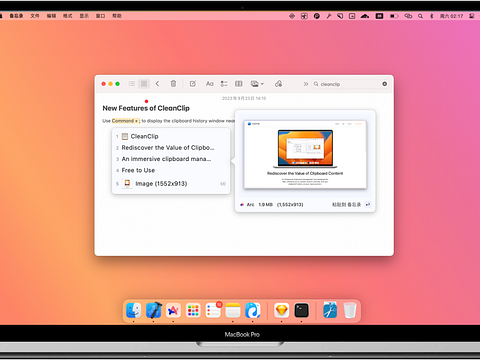Insert a checklist in the note

coord(224,84)
